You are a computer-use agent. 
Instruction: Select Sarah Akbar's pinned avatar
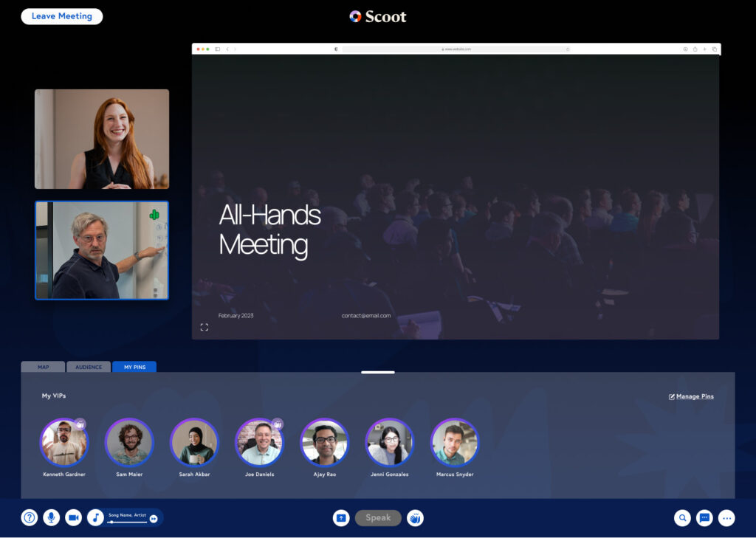194,443
